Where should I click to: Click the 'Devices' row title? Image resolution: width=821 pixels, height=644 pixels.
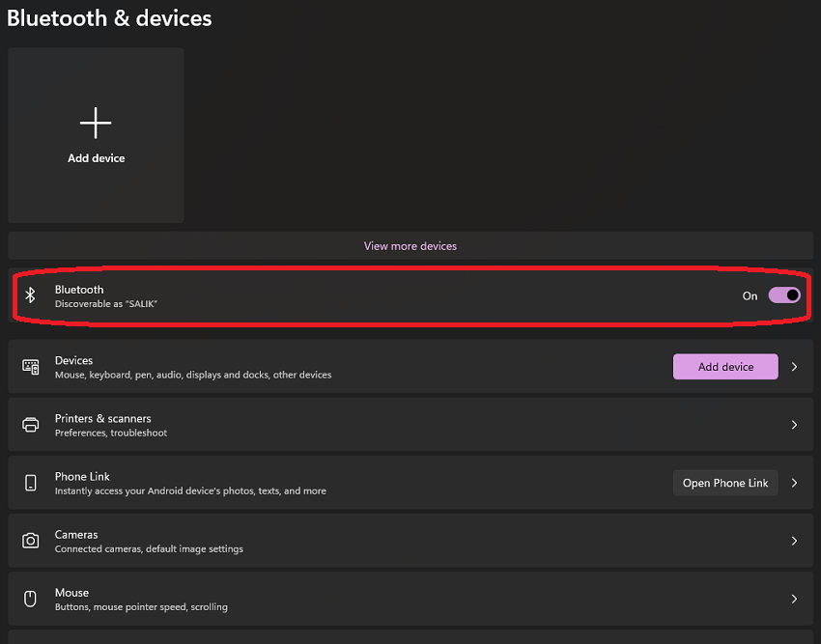(73, 360)
